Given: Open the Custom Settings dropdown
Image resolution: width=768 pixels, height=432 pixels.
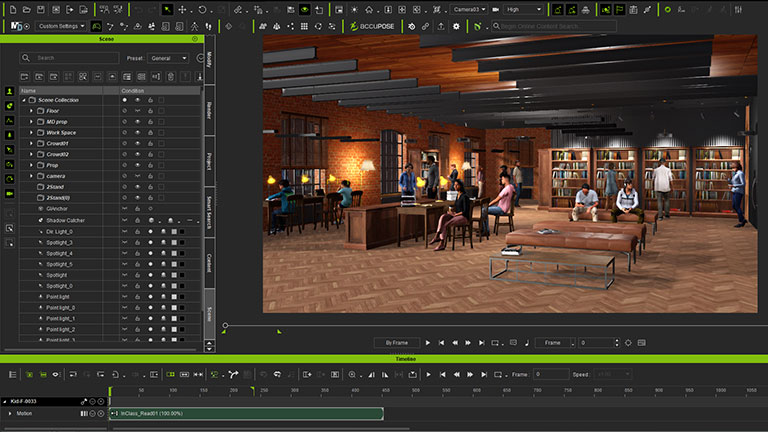Looking at the screenshot, I should 61,26.
